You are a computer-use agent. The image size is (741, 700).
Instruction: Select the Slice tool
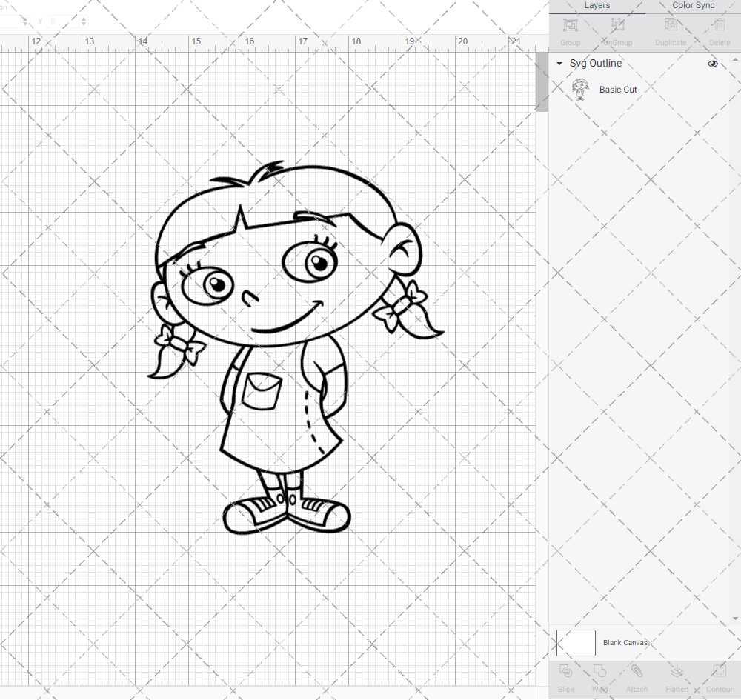(565, 676)
